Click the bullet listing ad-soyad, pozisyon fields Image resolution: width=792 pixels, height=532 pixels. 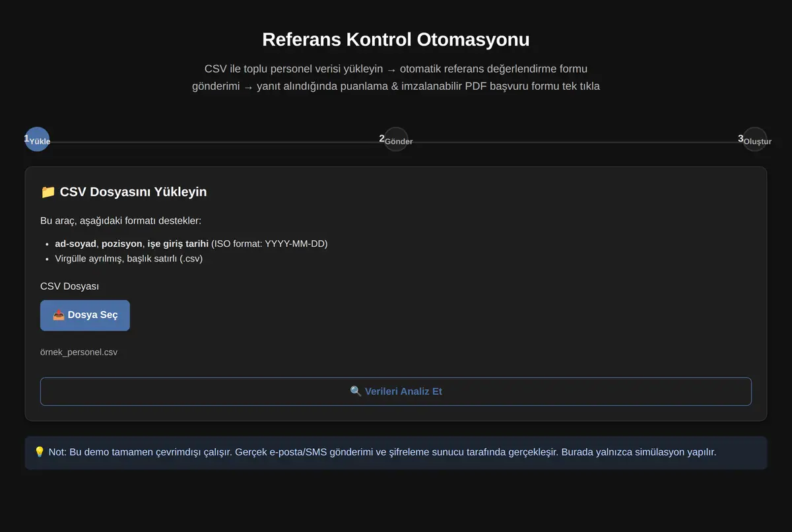point(191,244)
